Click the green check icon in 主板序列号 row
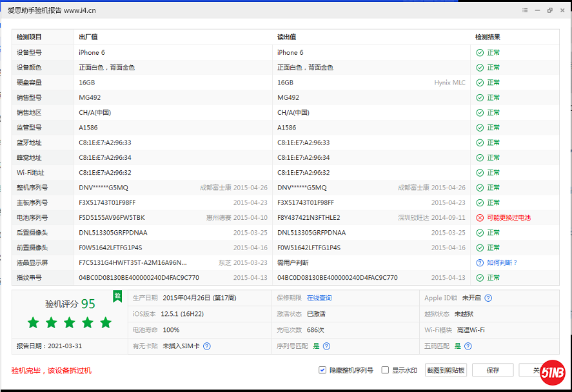 coord(480,202)
